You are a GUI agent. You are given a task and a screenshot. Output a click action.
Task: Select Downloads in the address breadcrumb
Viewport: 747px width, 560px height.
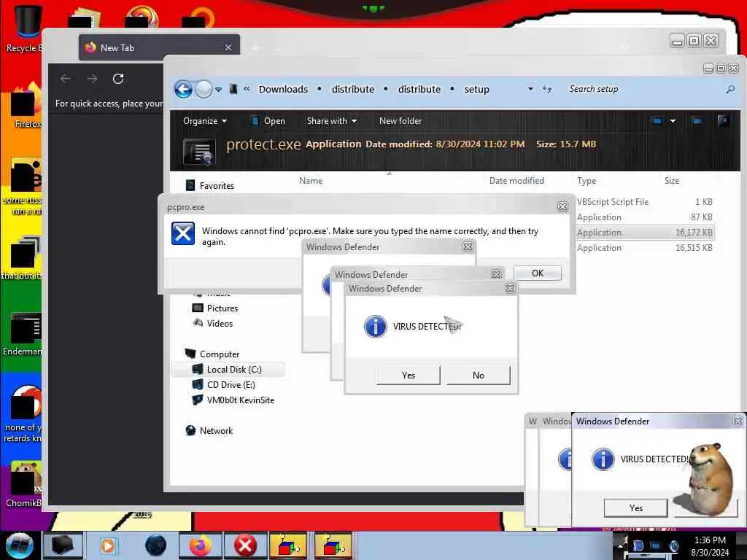click(283, 90)
